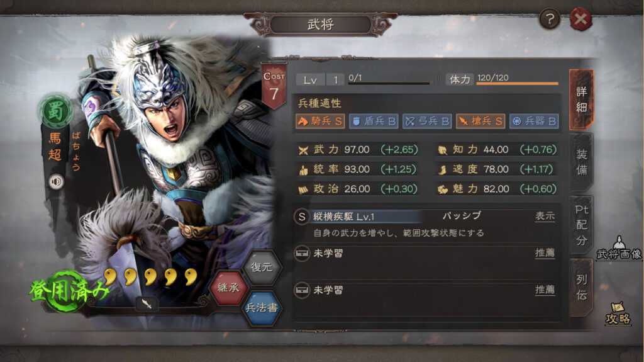Open the 列伝 biography tab
Image resolution: width=644 pixels, height=362 pixels.
(581, 287)
